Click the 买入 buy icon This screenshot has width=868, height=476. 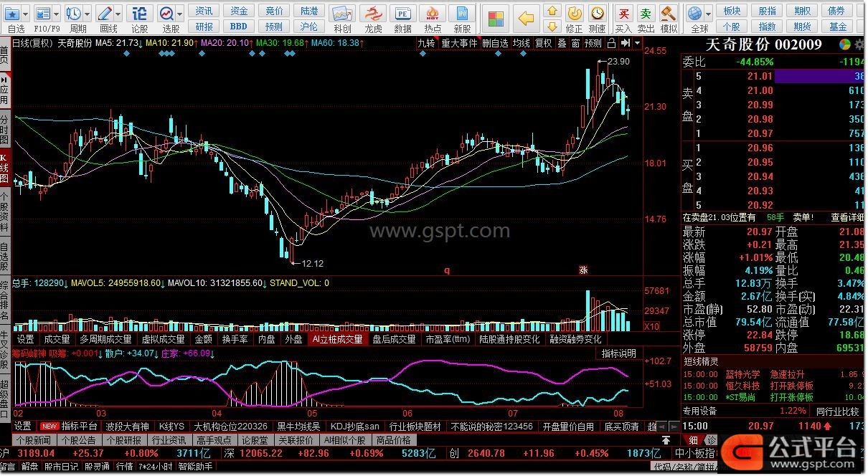[x=624, y=13]
